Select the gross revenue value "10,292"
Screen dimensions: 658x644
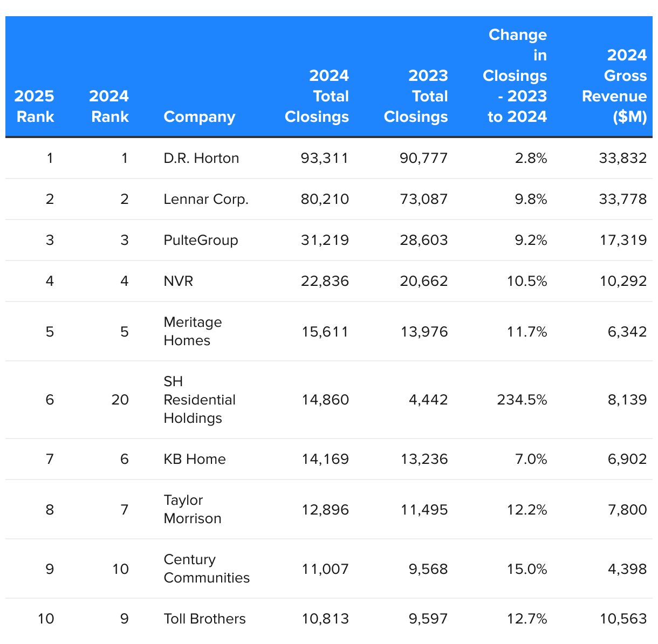click(623, 281)
